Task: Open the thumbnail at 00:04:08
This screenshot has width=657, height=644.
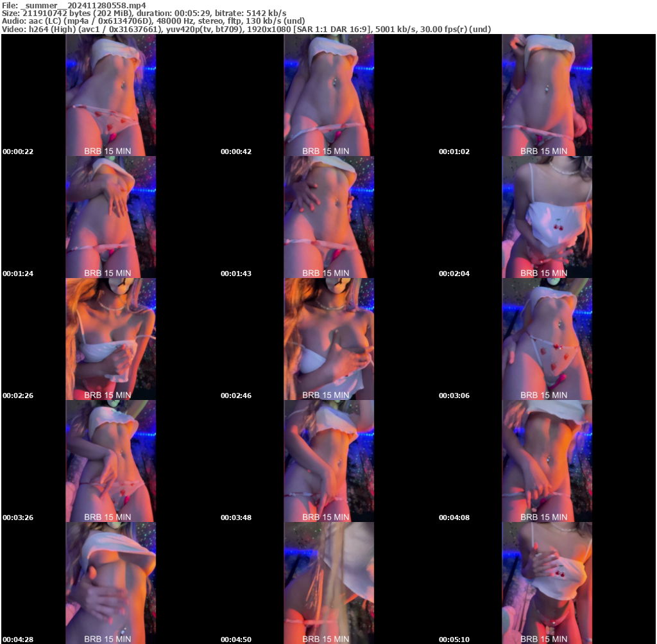Action: pos(547,461)
